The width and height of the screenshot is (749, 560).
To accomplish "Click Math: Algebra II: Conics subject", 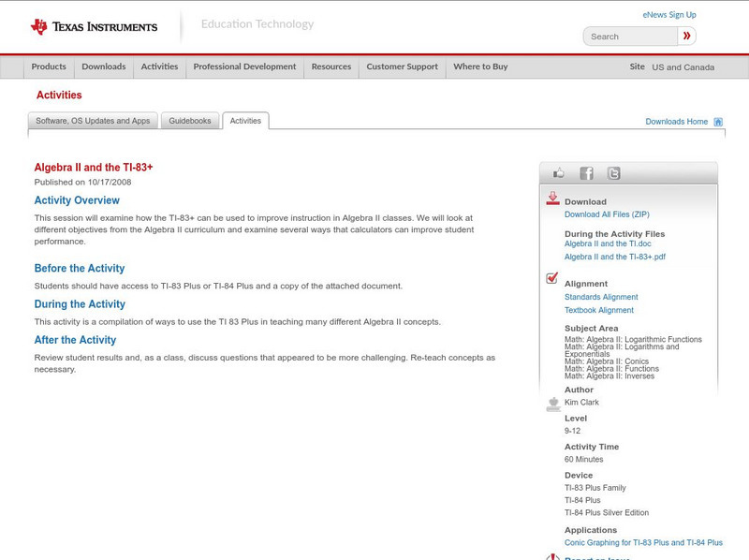I will 607,361.
